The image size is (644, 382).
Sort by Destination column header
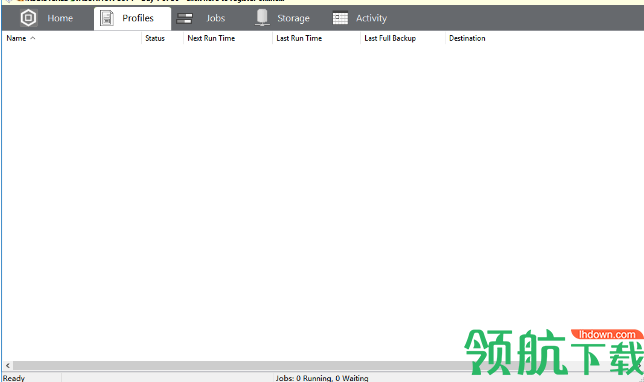467,38
